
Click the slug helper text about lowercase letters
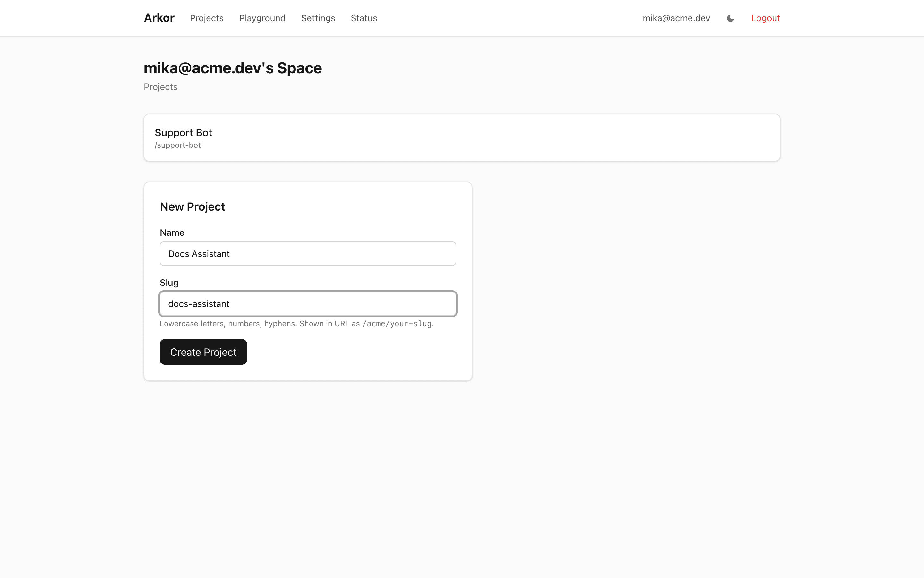pos(297,324)
